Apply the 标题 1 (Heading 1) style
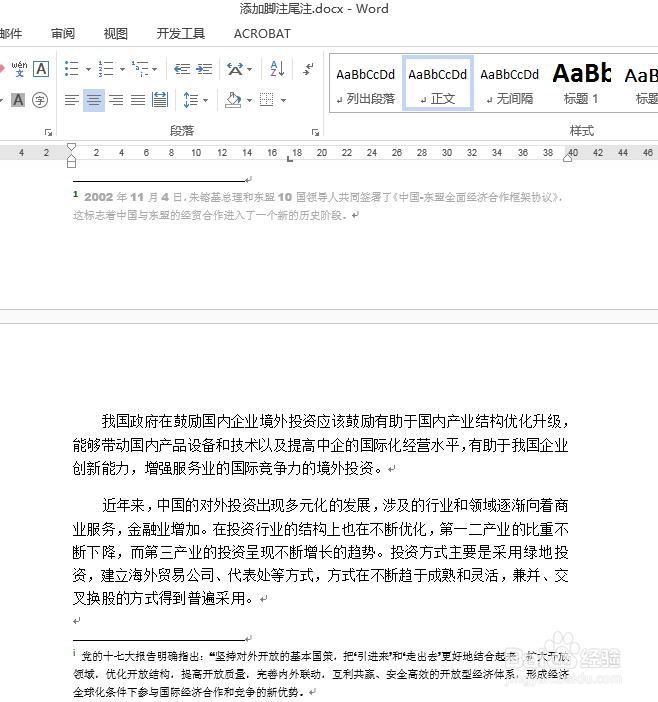 (581, 84)
